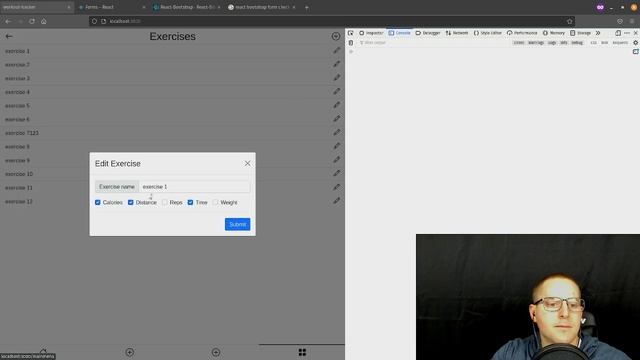Open the circled dropdown next to Exercises title
The height and width of the screenshot is (360, 640).
(x=336, y=36)
